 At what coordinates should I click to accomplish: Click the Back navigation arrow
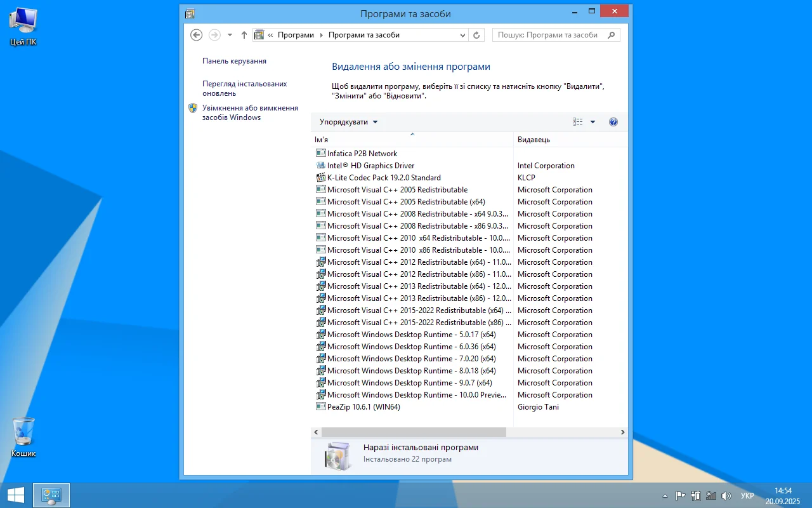(197, 35)
